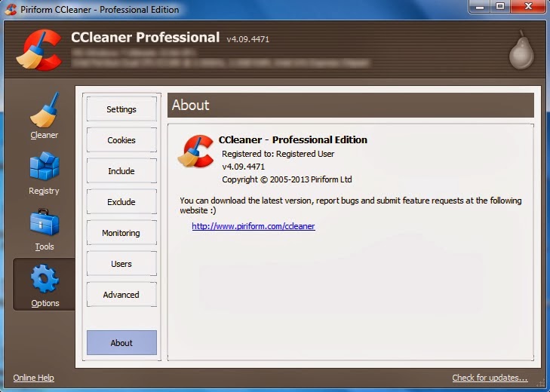The image size is (550, 392).
Task: Open the Monitoring options page
Action: [x=121, y=233]
